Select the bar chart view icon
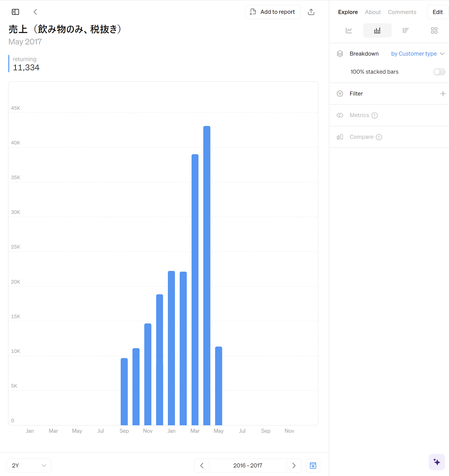The width and height of the screenshot is (449, 476). (x=377, y=30)
